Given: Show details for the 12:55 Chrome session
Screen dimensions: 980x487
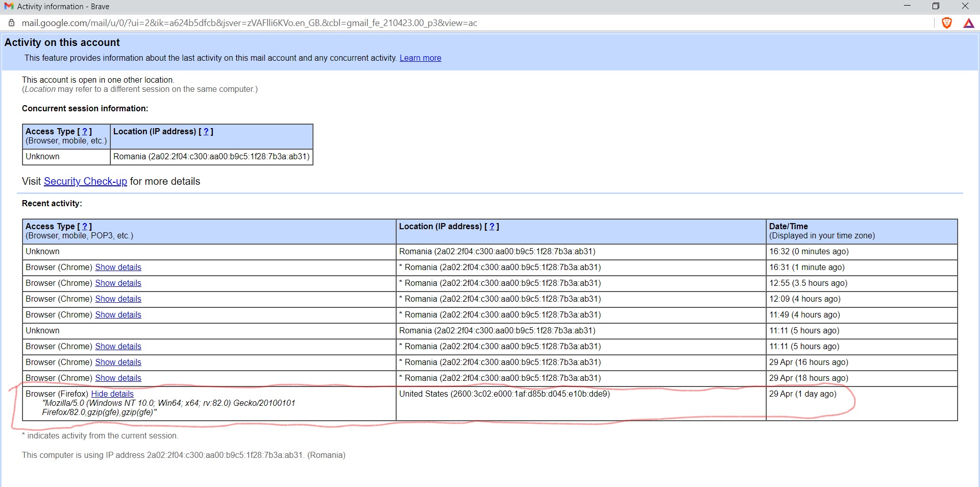Looking at the screenshot, I should coord(118,283).
